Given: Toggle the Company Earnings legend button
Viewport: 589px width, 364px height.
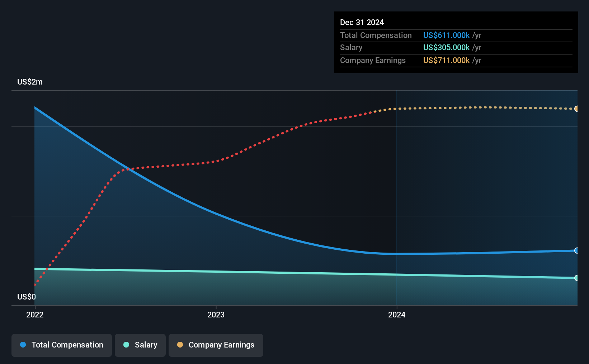Looking at the screenshot, I should point(216,345).
